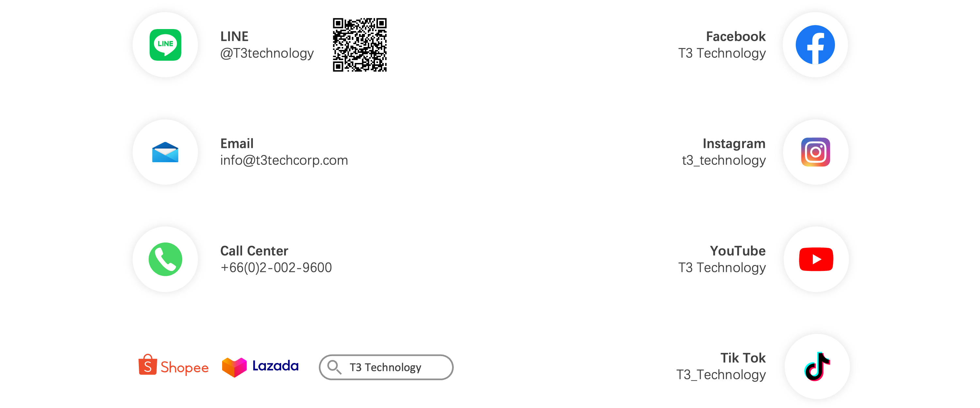This screenshot has height=408, width=980.
Task: Click the Facebook T3 Technology page name
Action: [x=722, y=53]
